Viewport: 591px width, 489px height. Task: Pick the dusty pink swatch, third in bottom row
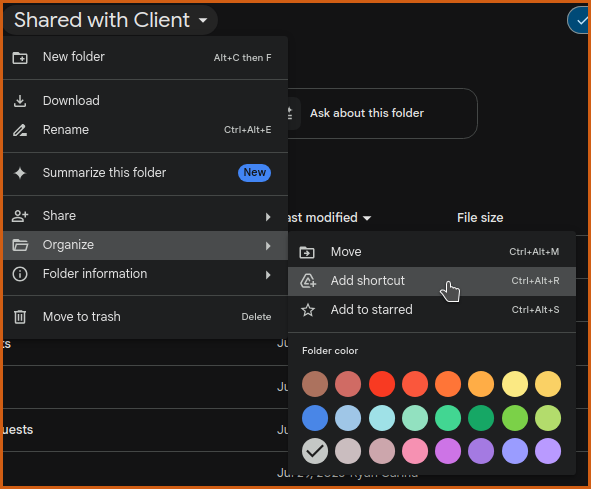[382, 451]
